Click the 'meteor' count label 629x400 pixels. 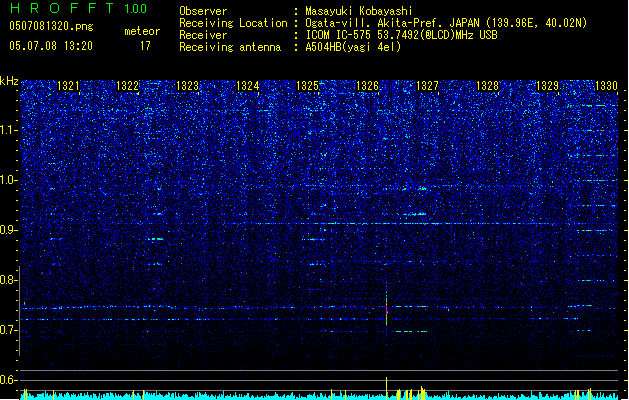click(x=142, y=31)
